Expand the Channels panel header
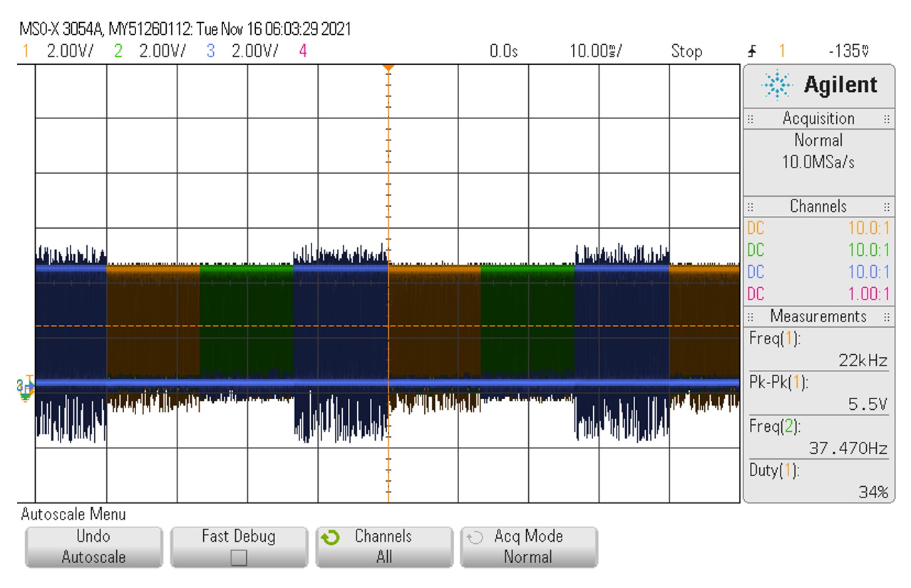Viewport: 911px width, 588px height. [818, 207]
